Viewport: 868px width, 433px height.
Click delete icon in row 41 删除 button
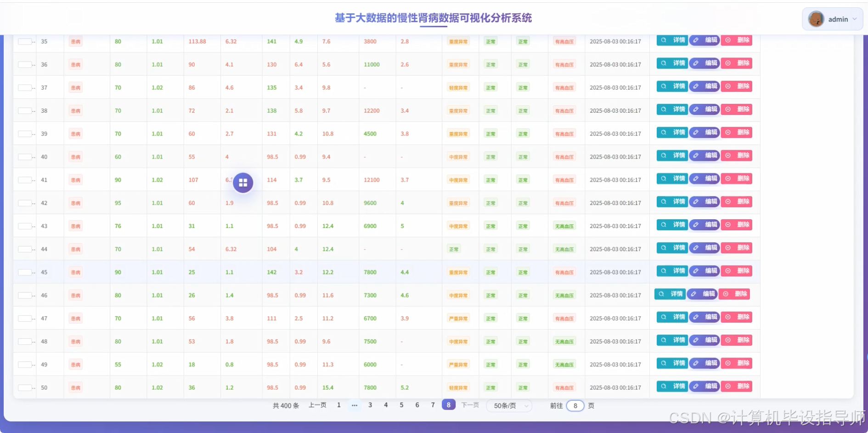point(728,178)
